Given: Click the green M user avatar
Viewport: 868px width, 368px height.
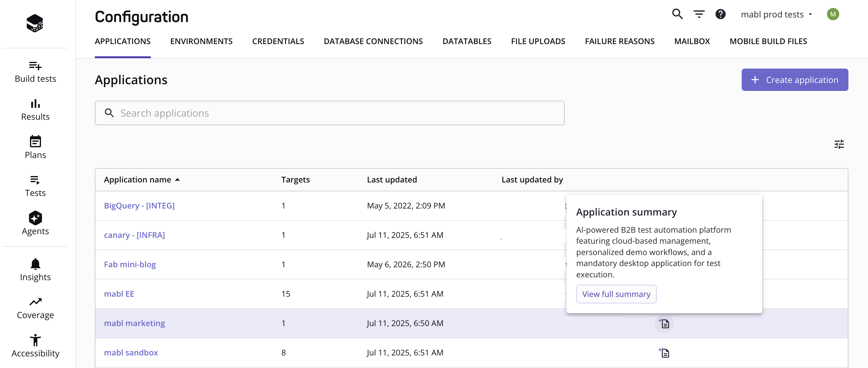Looking at the screenshot, I should click(x=833, y=14).
